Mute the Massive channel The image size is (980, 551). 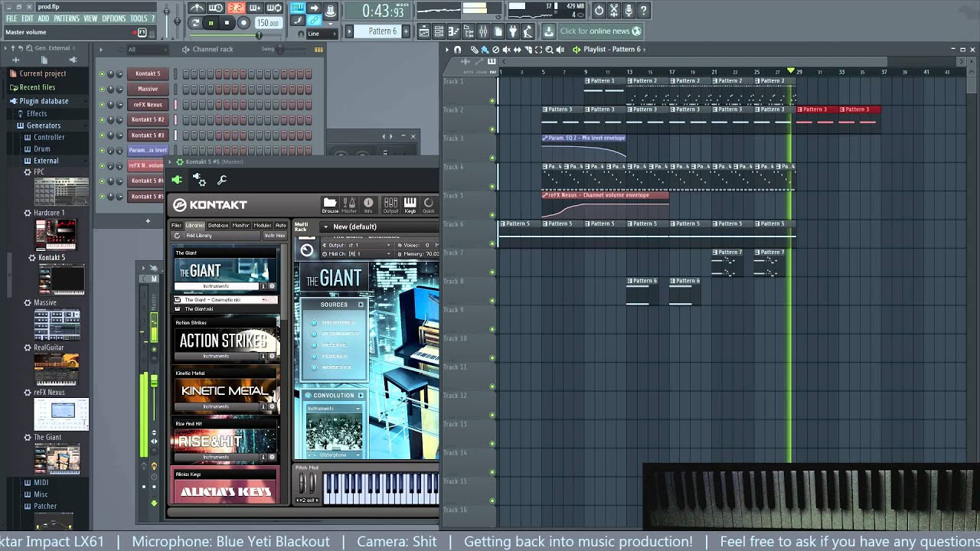[102, 90]
